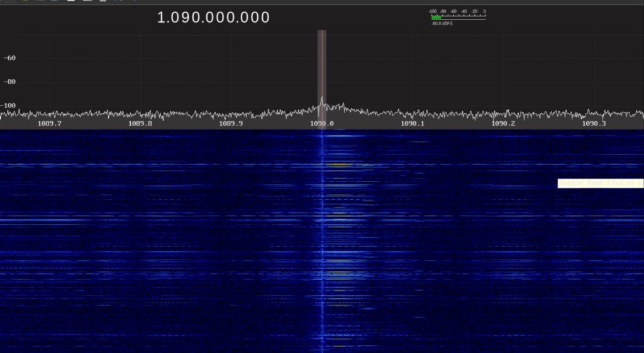The width and height of the screenshot is (644, 353).
Task: Click the 1090.2 frequency axis label
Action: (503, 123)
